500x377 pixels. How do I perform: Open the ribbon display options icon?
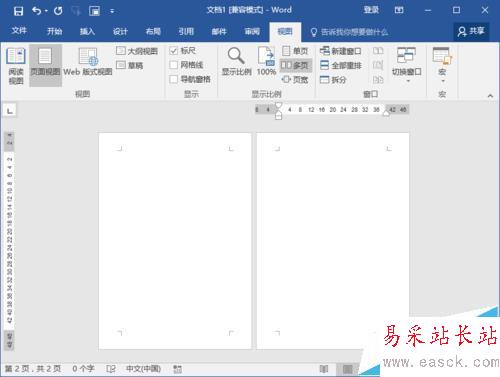[399, 10]
